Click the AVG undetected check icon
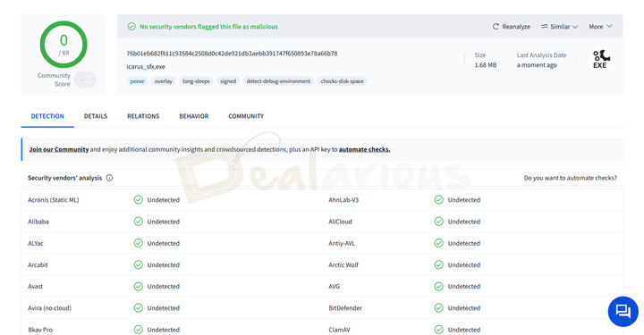Image resolution: width=644 pixels, height=335 pixels. coord(438,286)
